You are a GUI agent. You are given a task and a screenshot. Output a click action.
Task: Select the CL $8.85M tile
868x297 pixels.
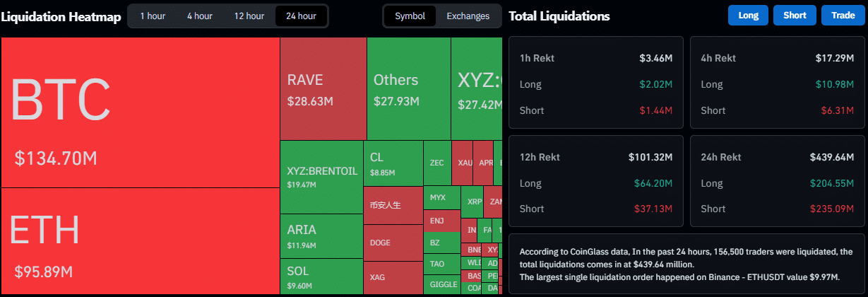(393, 163)
